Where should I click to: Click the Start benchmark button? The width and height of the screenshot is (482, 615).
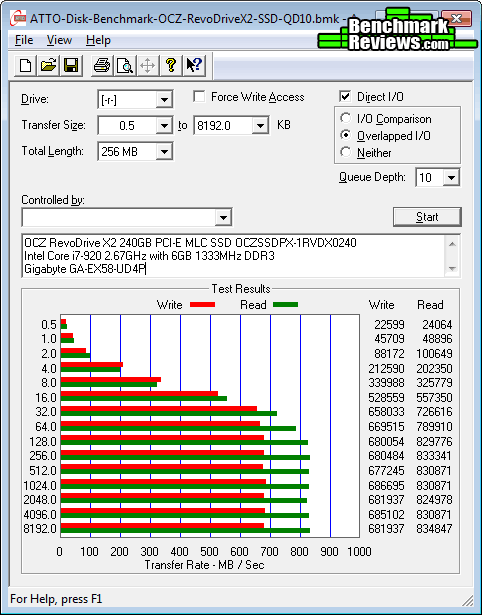pyautogui.click(x=427, y=217)
